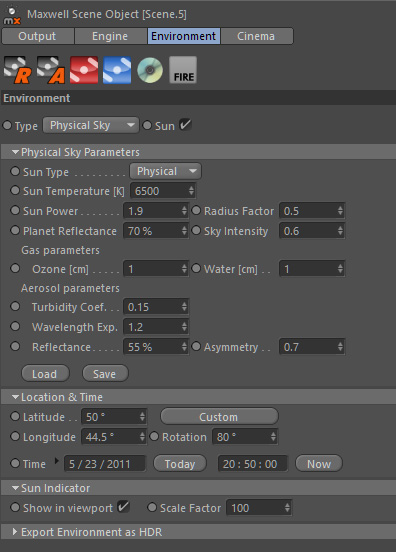Click the Sun animation radio dot

pos(147,125)
